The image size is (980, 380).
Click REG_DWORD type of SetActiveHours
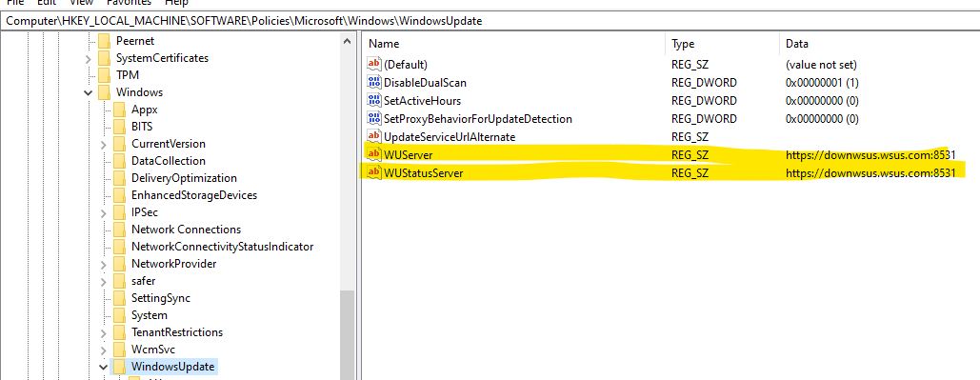pos(704,101)
